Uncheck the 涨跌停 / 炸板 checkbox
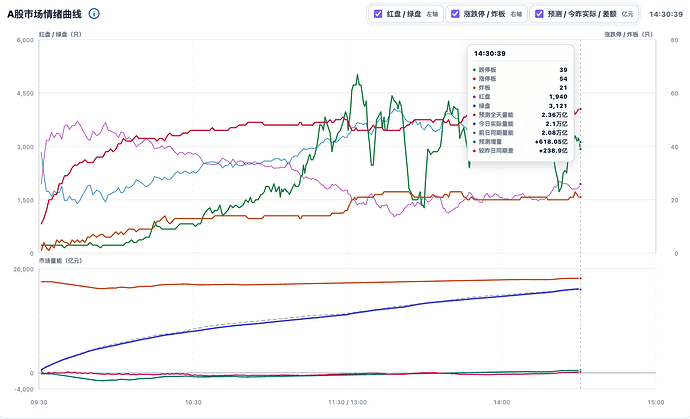The width and height of the screenshot is (690, 419). [455, 14]
